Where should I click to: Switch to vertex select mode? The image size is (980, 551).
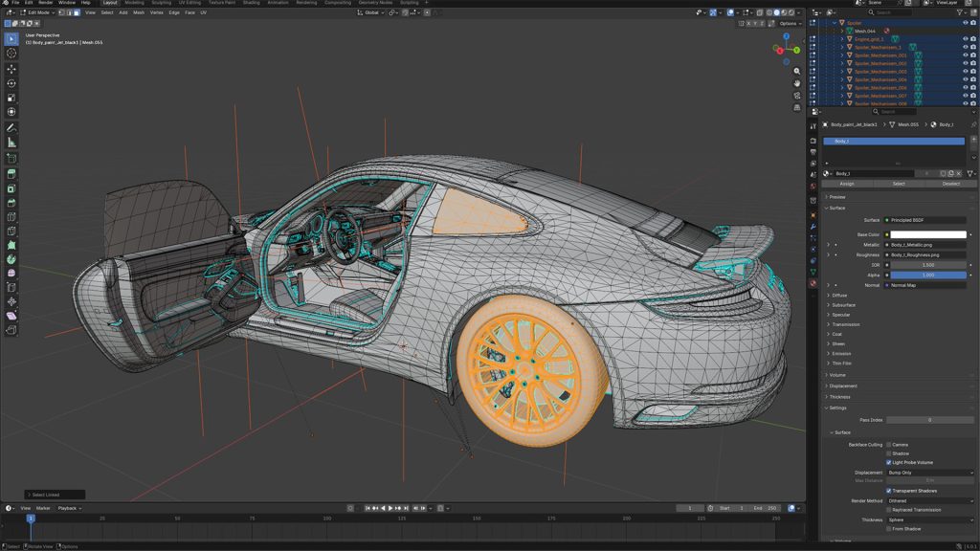62,12
